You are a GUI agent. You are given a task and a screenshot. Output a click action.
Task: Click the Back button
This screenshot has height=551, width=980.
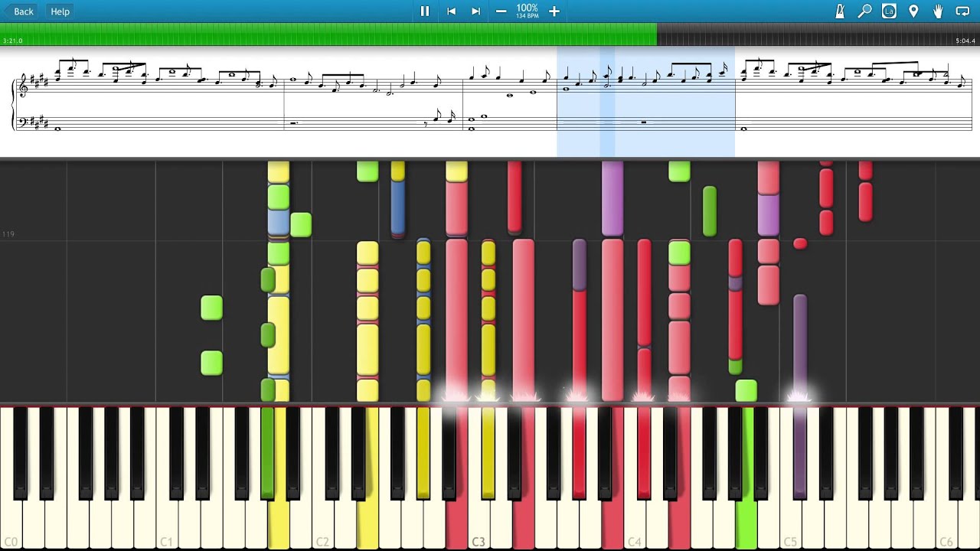pyautogui.click(x=19, y=11)
